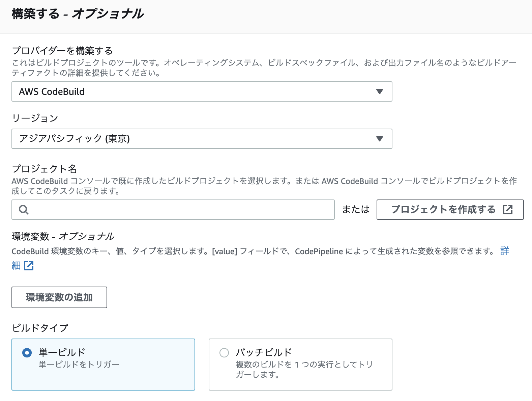The width and height of the screenshot is (532, 401).
Task: Click the または text beside the search field
Action: coord(356,210)
